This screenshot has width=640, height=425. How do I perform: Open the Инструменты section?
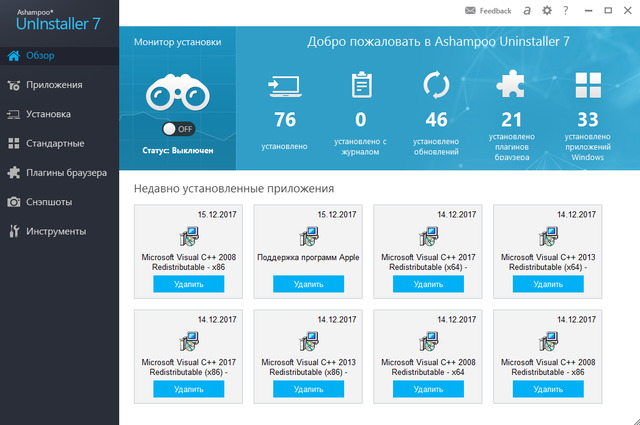pyautogui.click(x=59, y=231)
